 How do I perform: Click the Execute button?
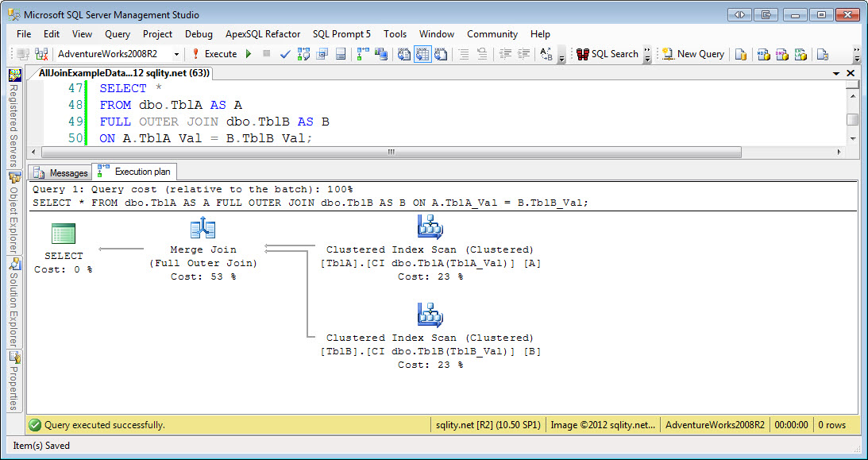click(214, 54)
